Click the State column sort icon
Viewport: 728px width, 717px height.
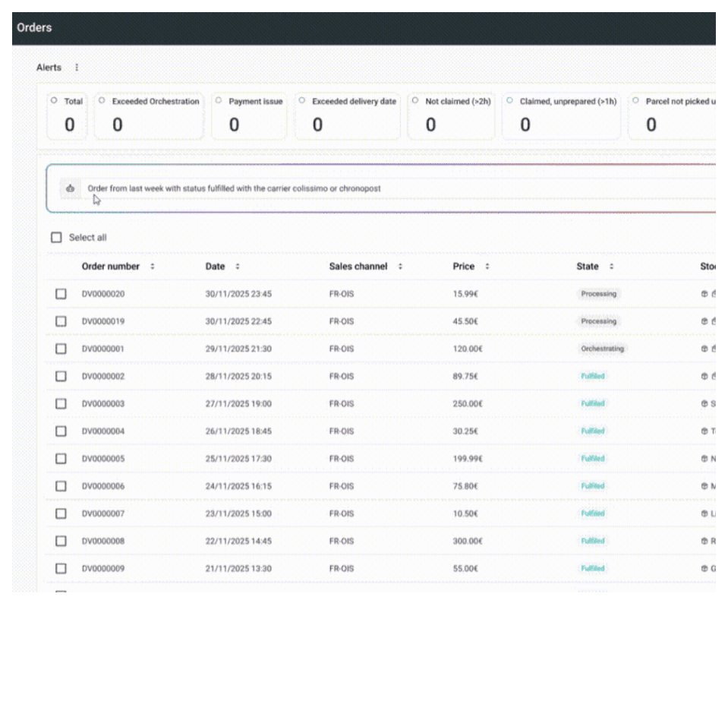[611, 267]
